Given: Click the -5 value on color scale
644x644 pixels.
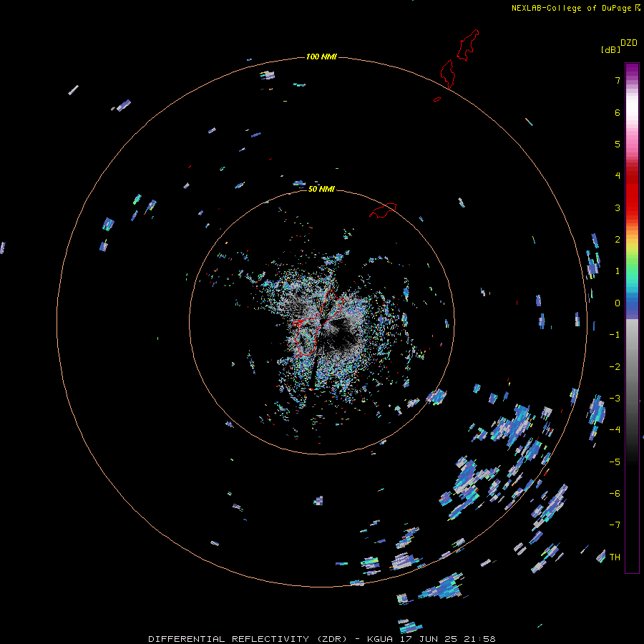Looking at the screenshot, I should (x=615, y=462).
